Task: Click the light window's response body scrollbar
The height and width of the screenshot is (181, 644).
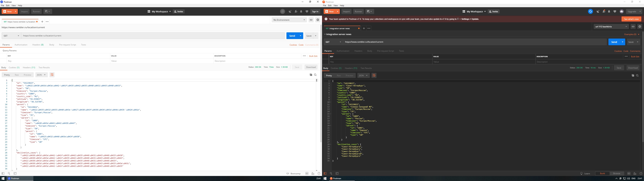Action: (x=316, y=80)
